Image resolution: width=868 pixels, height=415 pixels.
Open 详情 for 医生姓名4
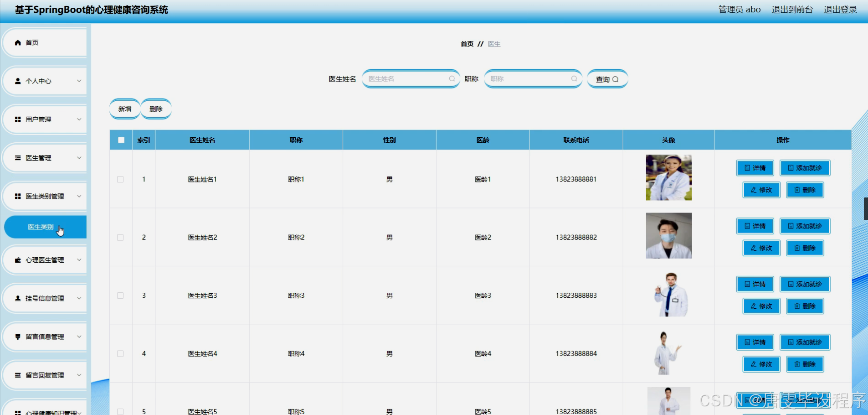[755, 342]
